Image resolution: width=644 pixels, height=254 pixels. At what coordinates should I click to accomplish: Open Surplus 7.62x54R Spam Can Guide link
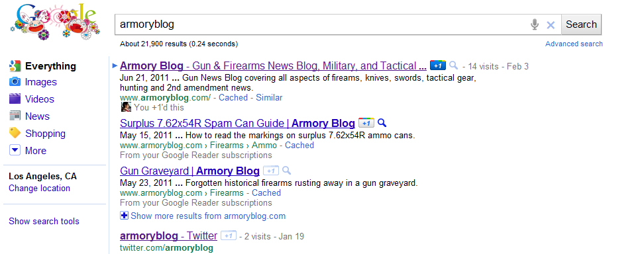point(237,123)
